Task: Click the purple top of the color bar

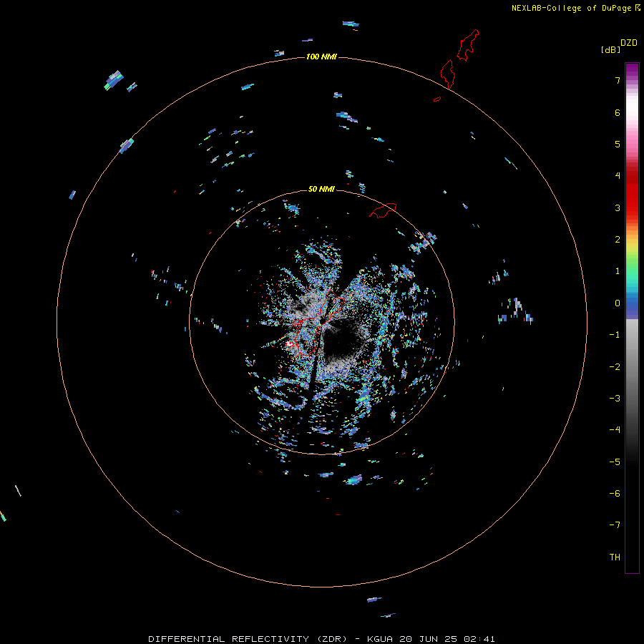Action: [x=632, y=70]
